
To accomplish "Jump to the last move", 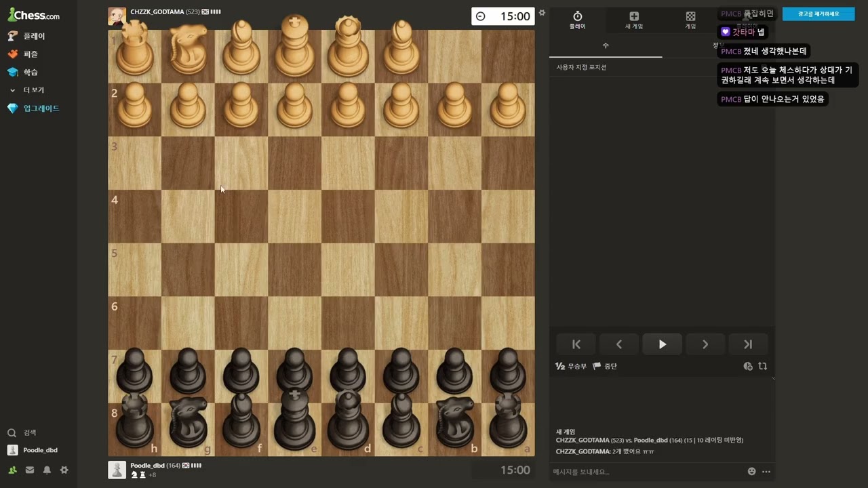I will coord(748,344).
